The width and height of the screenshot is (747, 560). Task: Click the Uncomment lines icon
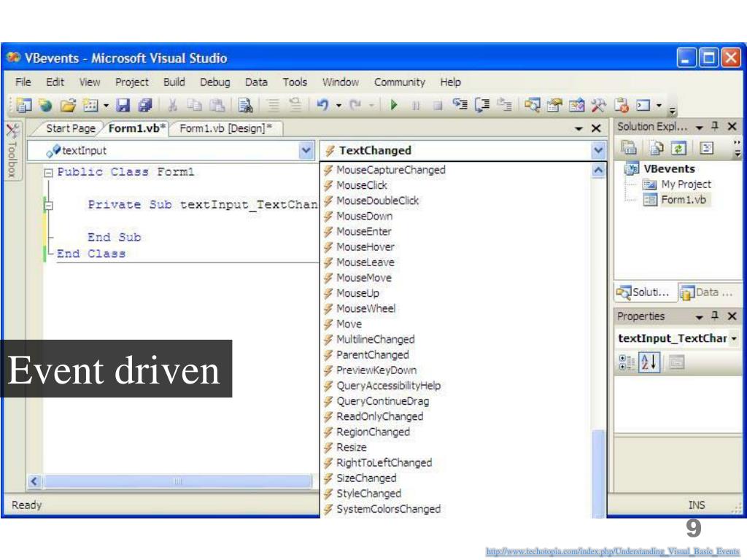tap(295, 104)
